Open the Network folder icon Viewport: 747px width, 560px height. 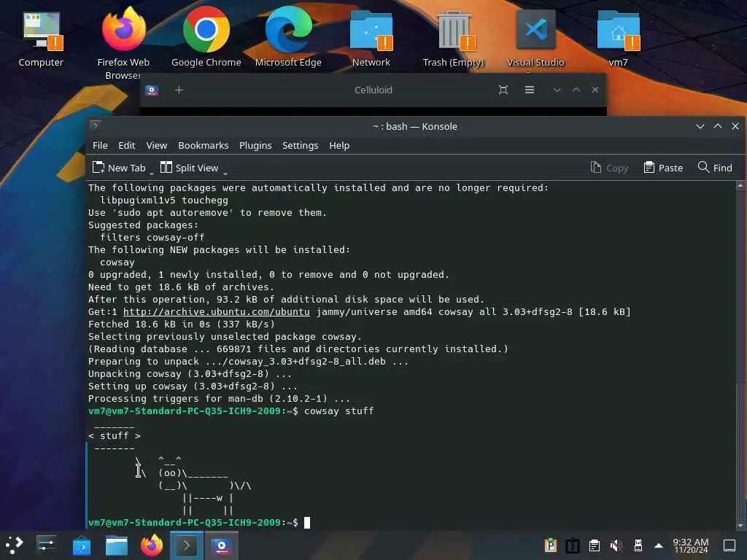click(x=371, y=38)
